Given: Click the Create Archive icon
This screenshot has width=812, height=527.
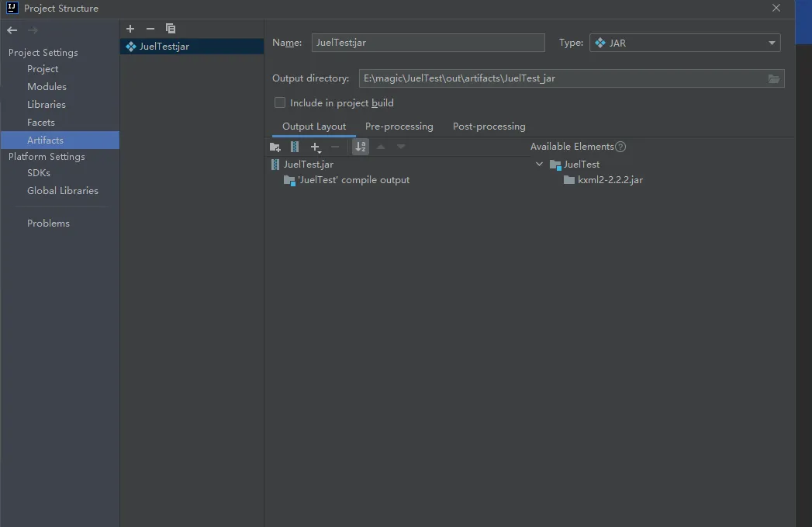Looking at the screenshot, I should [x=295, y=147].
